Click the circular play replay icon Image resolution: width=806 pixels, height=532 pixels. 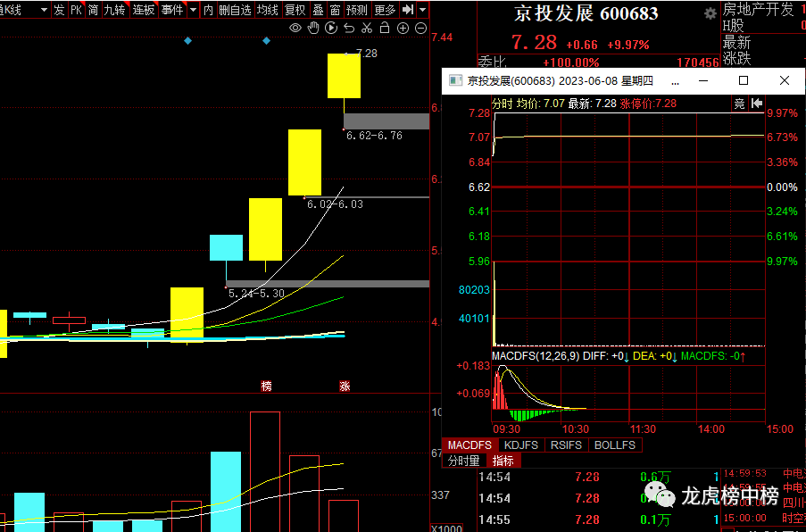[331, 29]
